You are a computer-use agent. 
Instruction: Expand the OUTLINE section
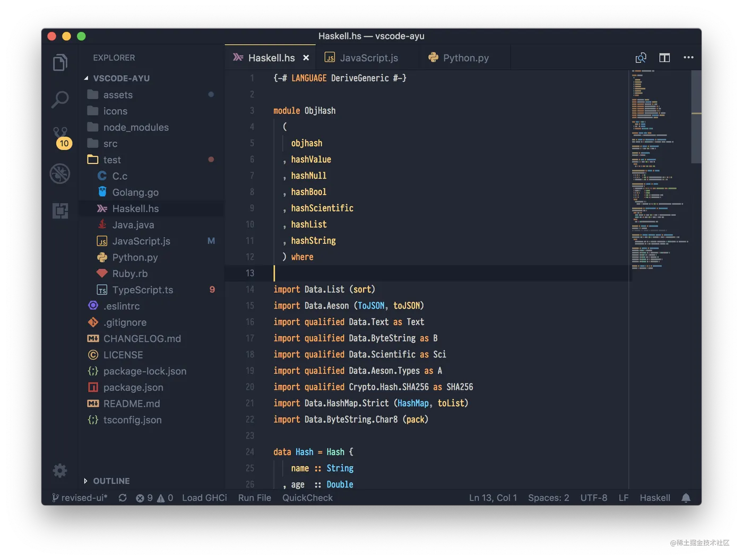(151, 481)
